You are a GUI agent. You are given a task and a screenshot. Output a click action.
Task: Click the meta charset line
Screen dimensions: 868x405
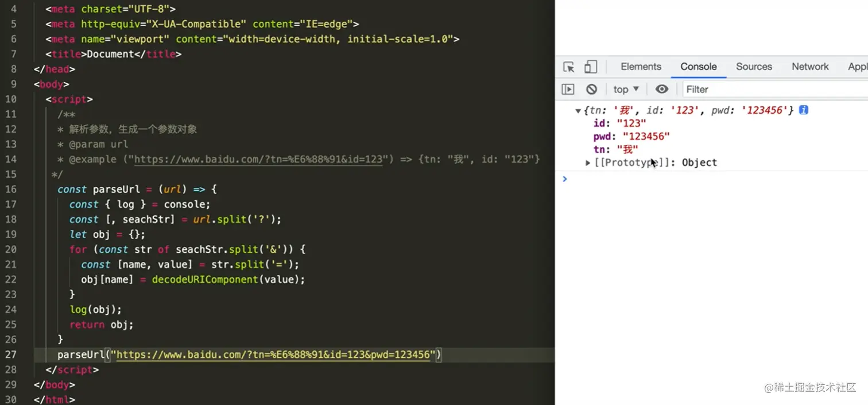[110, 9]
